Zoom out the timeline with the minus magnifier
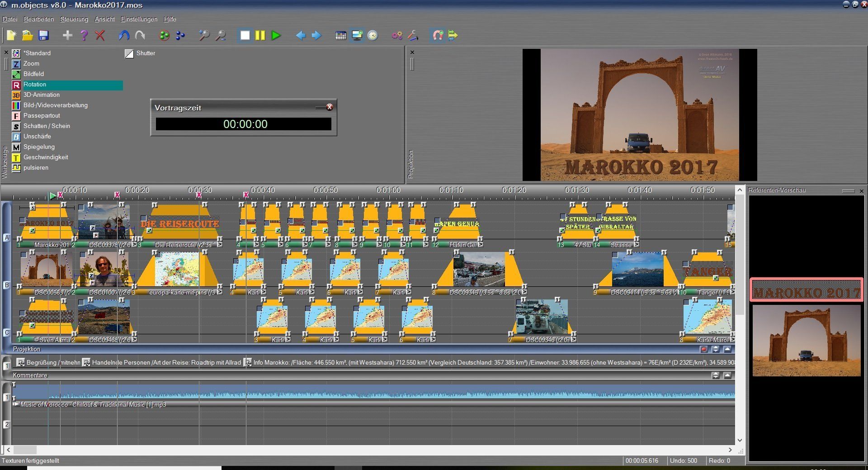The image size is (868, 470). [x=221, y=35]
